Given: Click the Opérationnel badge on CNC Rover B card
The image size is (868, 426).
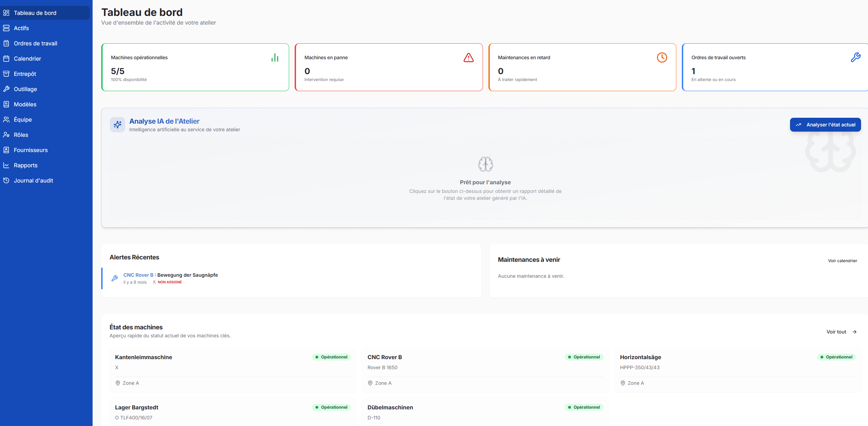Looking at the screenshot, I should pos(584,357).
